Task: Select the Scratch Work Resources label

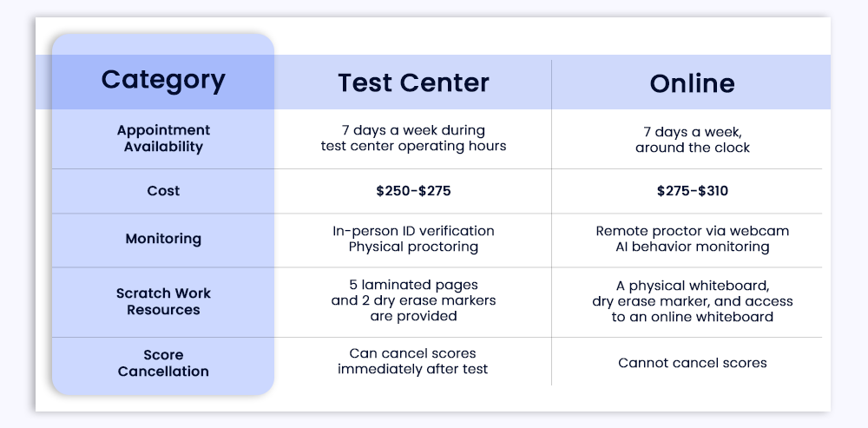Action: [163, 301]
